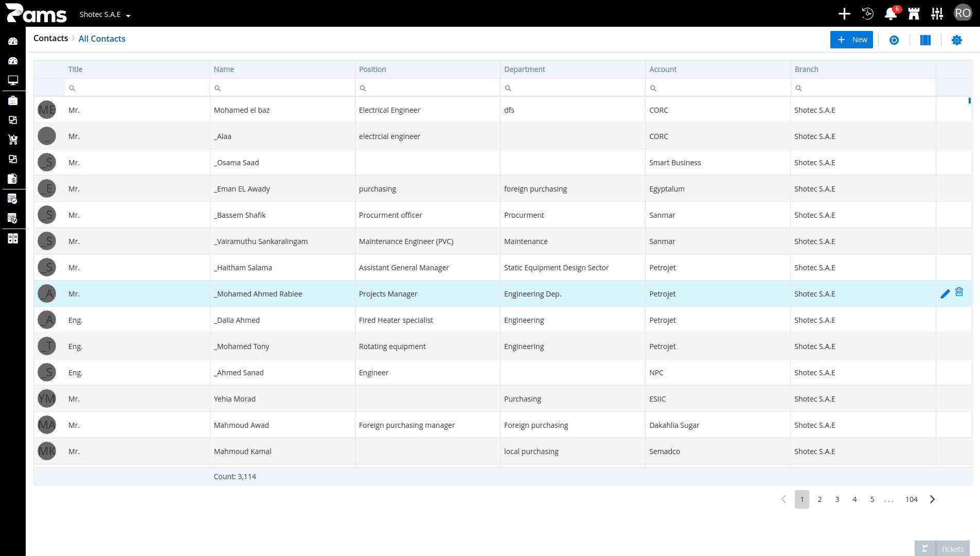Open the sliders settings icon in top bar
The height and width of the screenshot is (556, 980).
pos(937,14)
